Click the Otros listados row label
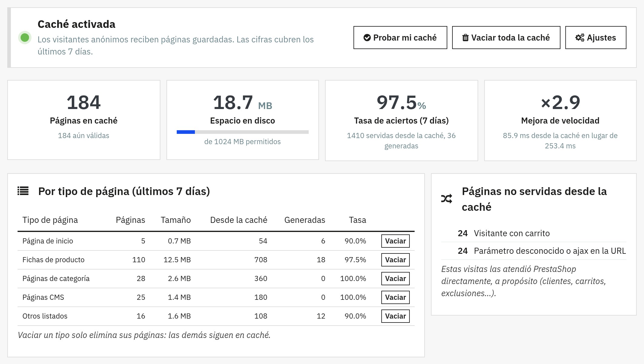The image size is (644, 364). [x=45, y=316]
